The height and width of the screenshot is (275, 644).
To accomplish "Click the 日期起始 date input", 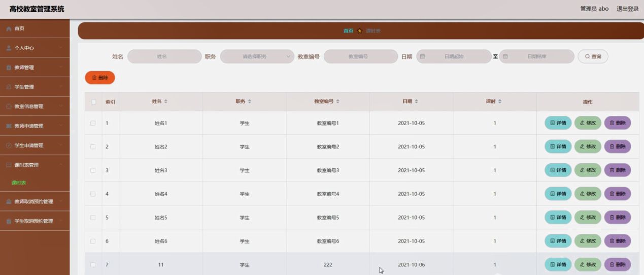I will 454,56.
